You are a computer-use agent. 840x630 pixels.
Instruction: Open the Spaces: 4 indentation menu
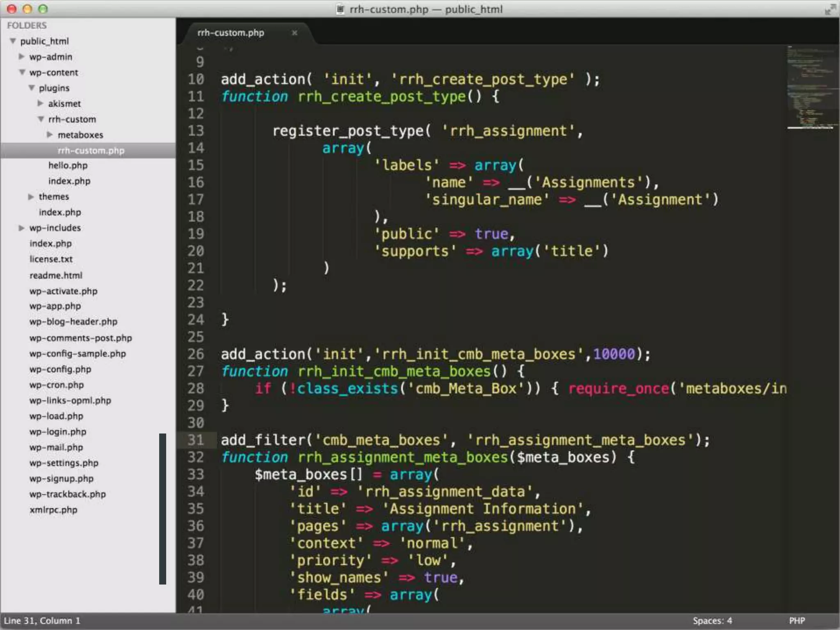pyautogui.click(x=712, y=621)
